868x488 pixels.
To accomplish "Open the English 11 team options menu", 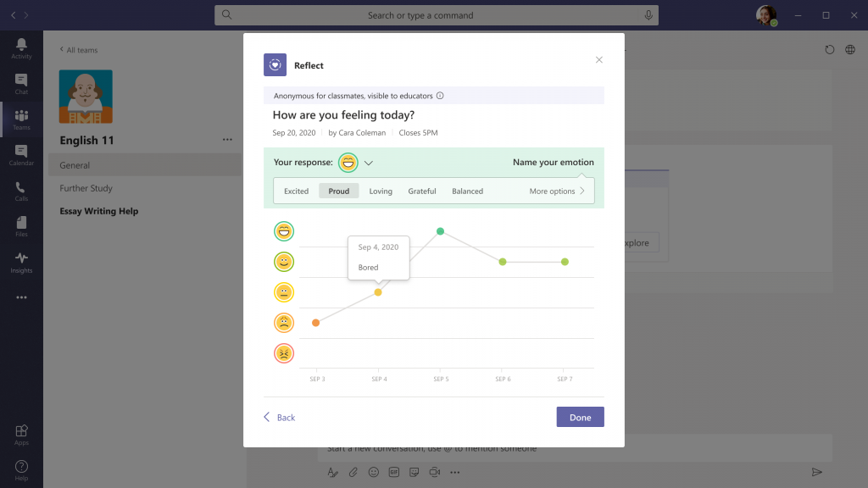I will tap(227, 139).
